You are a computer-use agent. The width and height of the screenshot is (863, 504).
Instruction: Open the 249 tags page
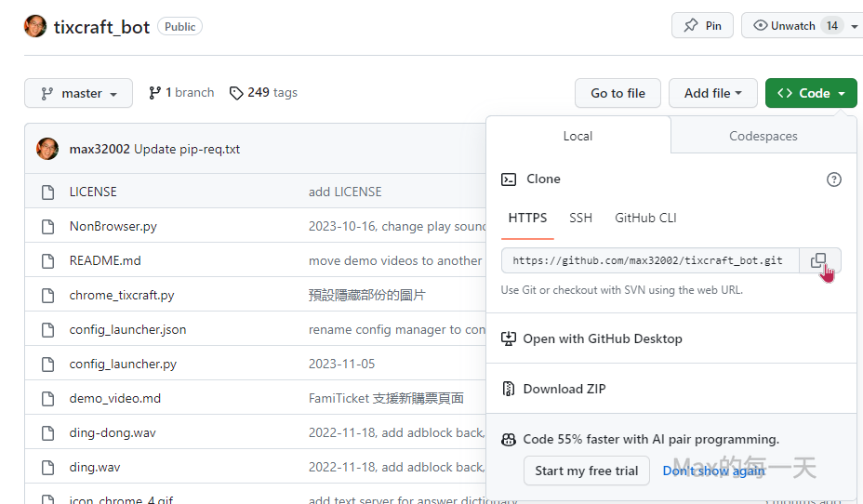263,93
